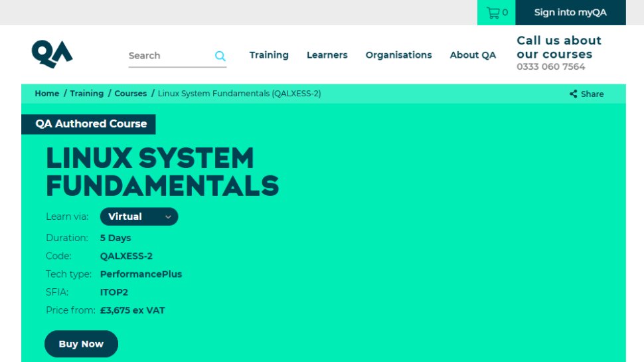Image resolution: width=644 pixels, height=362 pixels.
Task: Navigate to Courses breadcrumb
Action: click(x=131, y=94)
